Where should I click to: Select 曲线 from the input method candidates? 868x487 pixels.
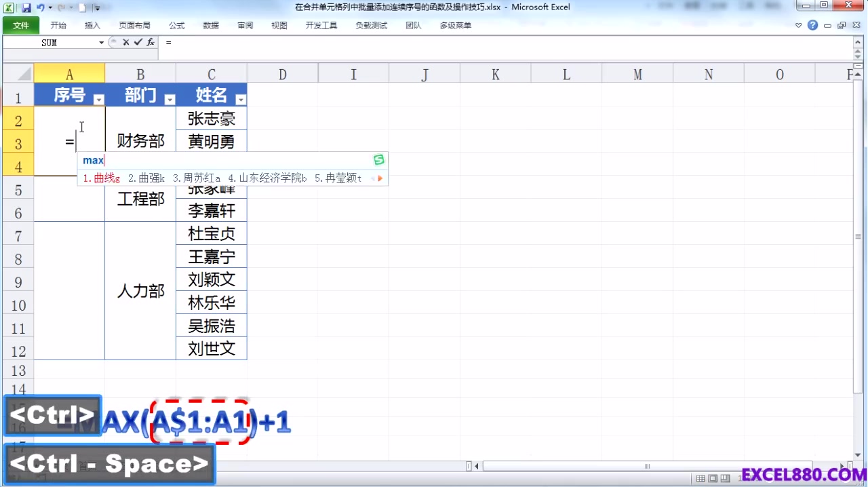(102, 178)
